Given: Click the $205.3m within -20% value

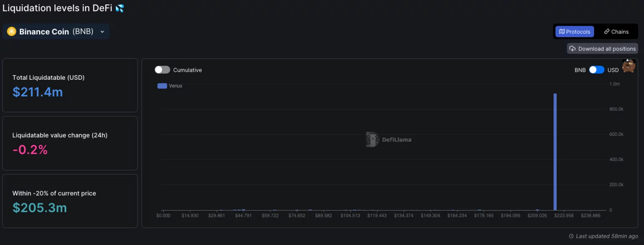Looking at the screenshot, I should (40, 208).
